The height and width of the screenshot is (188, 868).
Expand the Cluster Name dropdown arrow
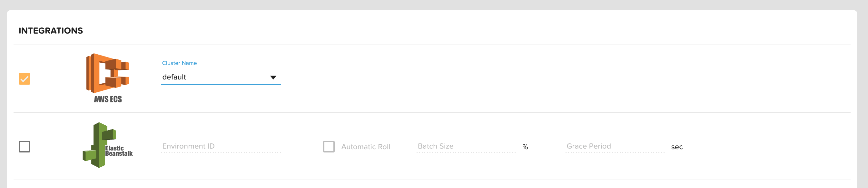point(273,78)
